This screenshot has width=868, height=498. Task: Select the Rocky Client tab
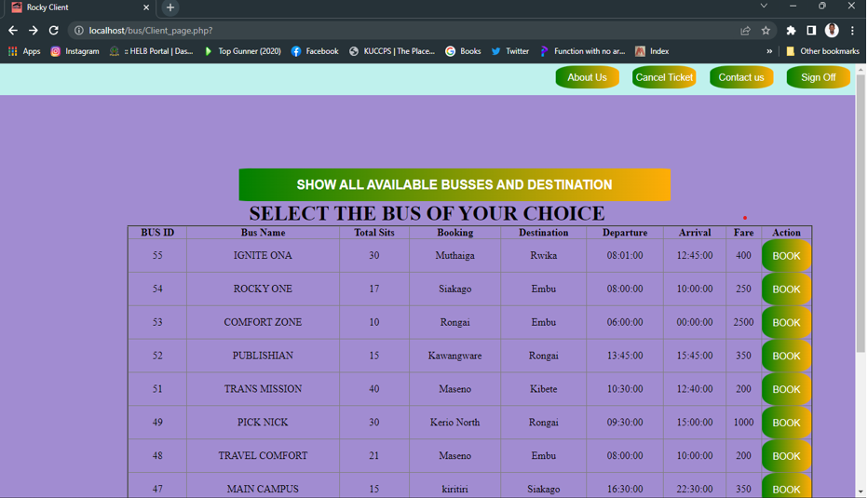point(75,7)
